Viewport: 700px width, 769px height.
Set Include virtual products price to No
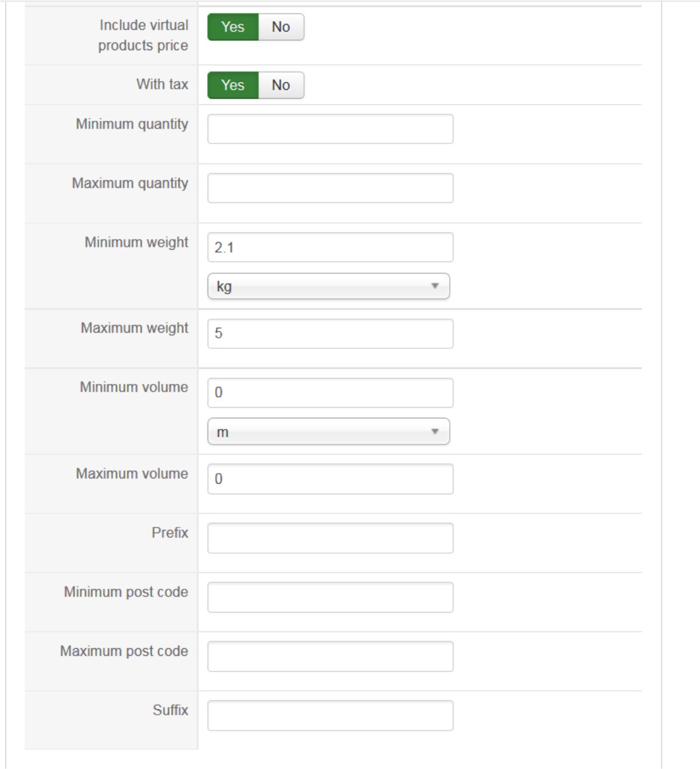pyautogui.click(x=281, y=27)
